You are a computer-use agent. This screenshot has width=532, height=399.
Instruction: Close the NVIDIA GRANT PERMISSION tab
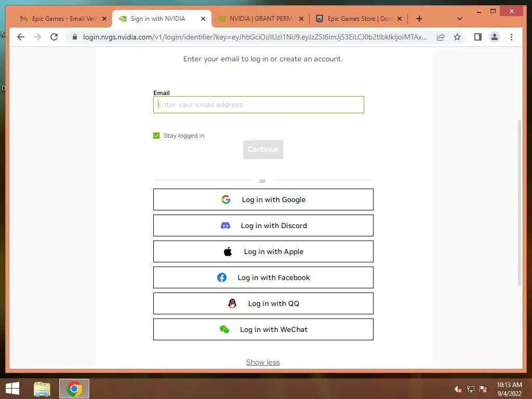301,19
